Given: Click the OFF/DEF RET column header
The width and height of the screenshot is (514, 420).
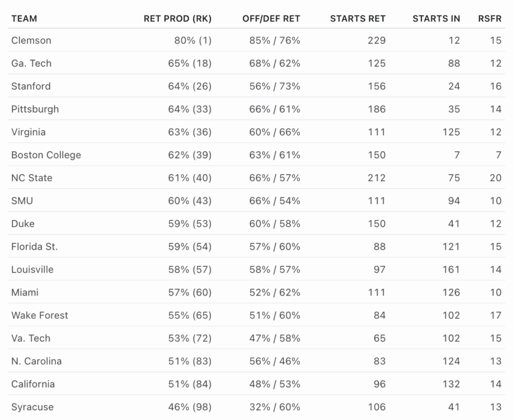Looking at the screenshot, I should (x=271, y=19).
